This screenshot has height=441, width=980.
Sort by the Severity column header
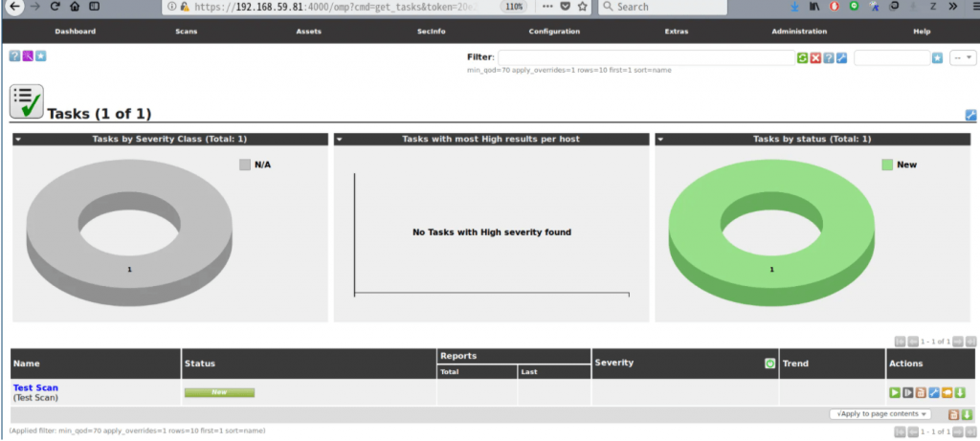point(614,363)
